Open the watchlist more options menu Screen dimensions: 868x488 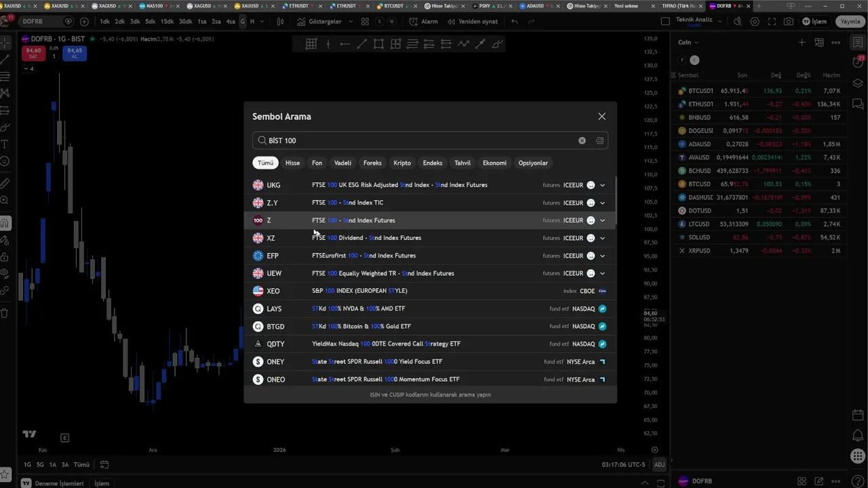coord(835,42)
